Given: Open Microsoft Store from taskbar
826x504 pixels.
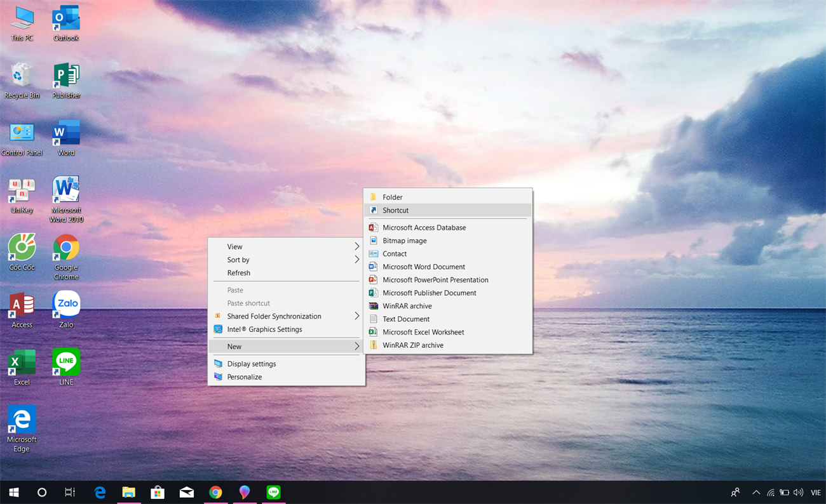Looking at the screenshot, I should (158, 492).
